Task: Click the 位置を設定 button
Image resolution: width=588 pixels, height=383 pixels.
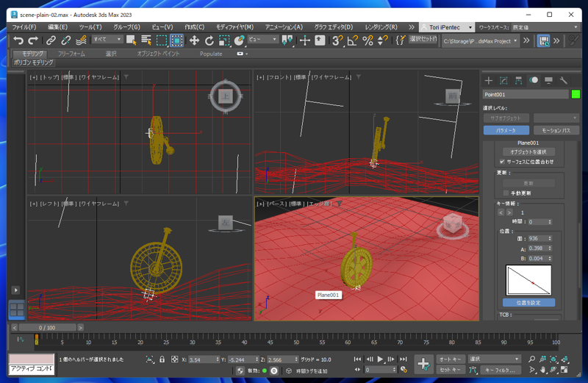Action: 528,303
